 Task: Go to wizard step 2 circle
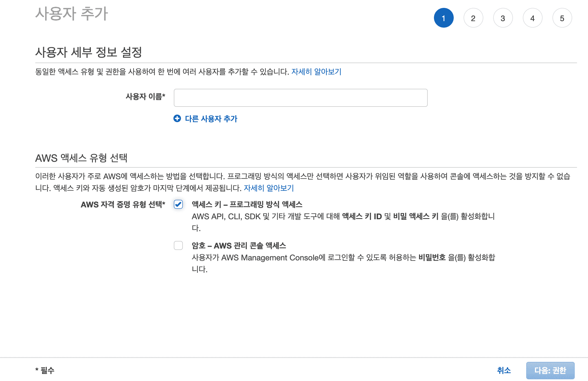pos(473,18)
